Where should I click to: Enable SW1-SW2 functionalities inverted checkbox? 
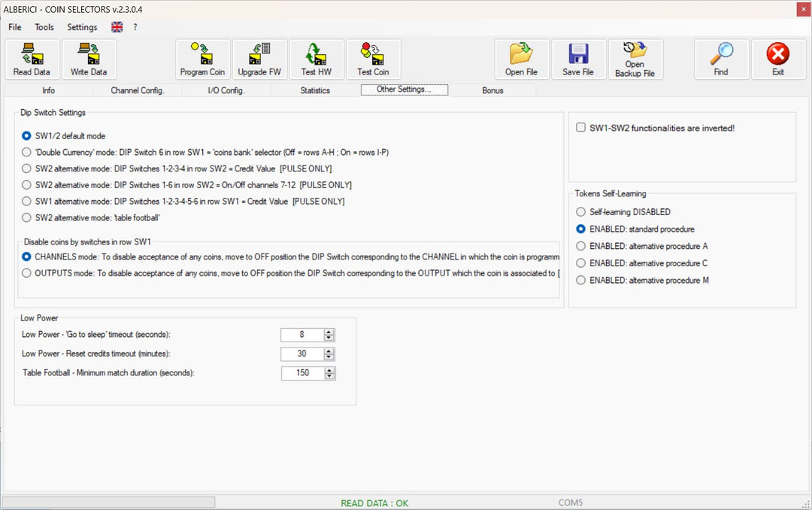(581, 128)
